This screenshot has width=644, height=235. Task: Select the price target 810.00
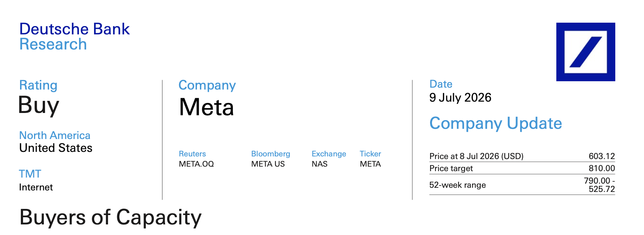click(602, 168)
